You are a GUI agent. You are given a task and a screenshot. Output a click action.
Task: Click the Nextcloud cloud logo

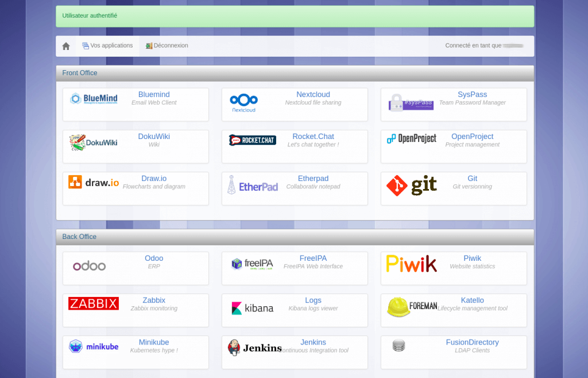(x=243, y=102)
